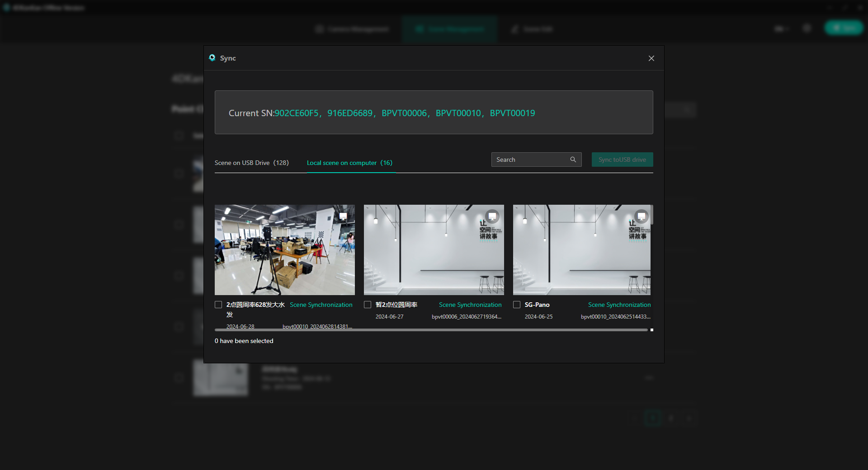The height and width of the screenshot is (470, 868).
Task: Switch to the Scene on USB Drive tab
Action: coord(251,163)
